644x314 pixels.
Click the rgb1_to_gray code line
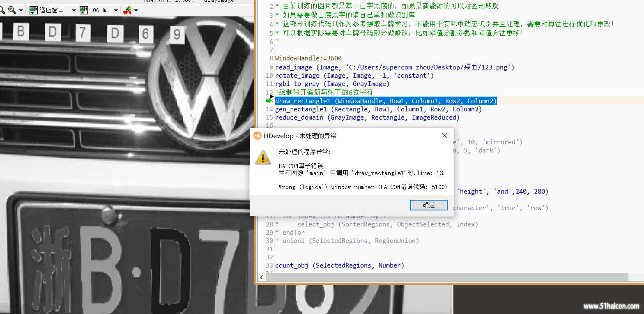tap(332, 84)
